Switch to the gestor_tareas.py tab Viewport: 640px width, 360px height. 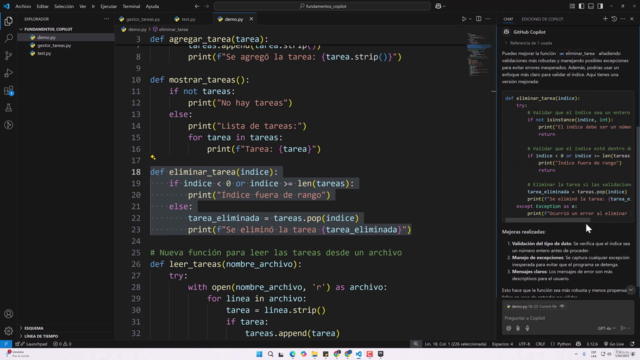142,19
